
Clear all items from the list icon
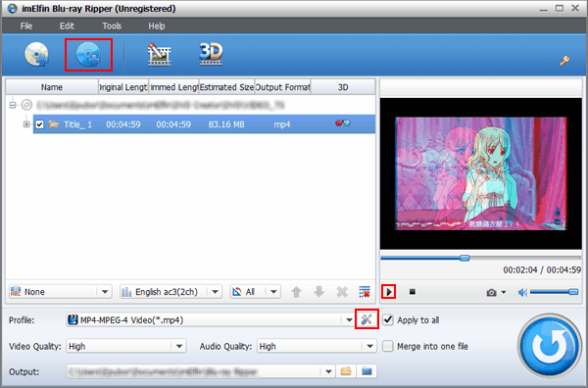[365, 292]
